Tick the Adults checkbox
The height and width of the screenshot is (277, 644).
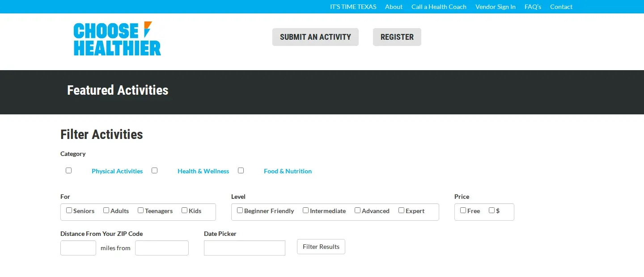click(x=106, y=210)
